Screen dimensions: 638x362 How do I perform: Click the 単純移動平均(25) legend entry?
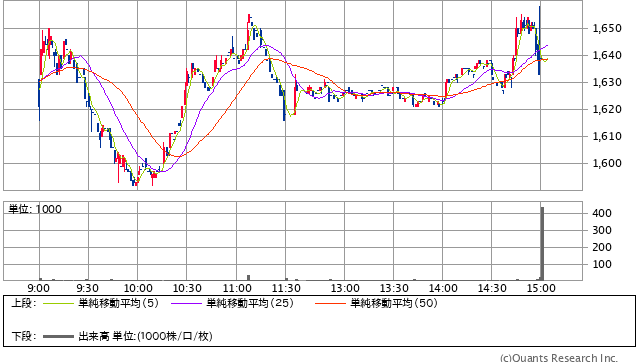click(x=250, y=303)
